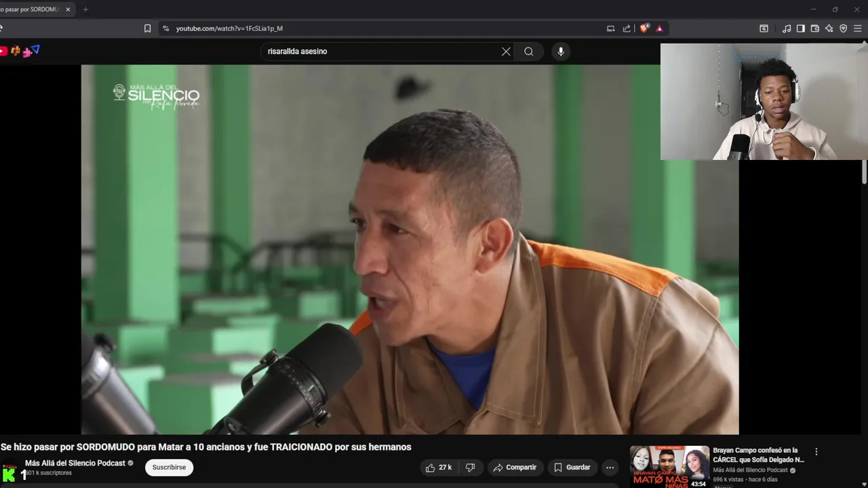
Task: Click the Suscribirse button
Action: (x=169, y=468)
